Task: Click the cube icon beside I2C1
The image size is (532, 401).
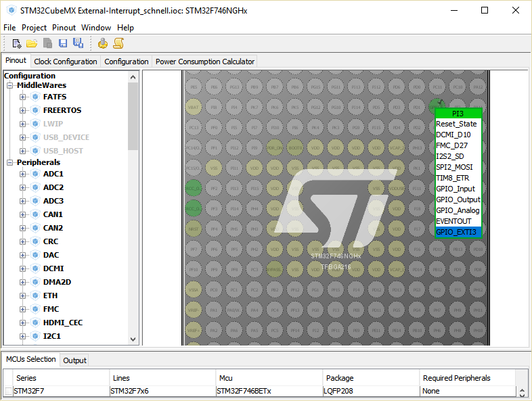Action: click(35, 336)
